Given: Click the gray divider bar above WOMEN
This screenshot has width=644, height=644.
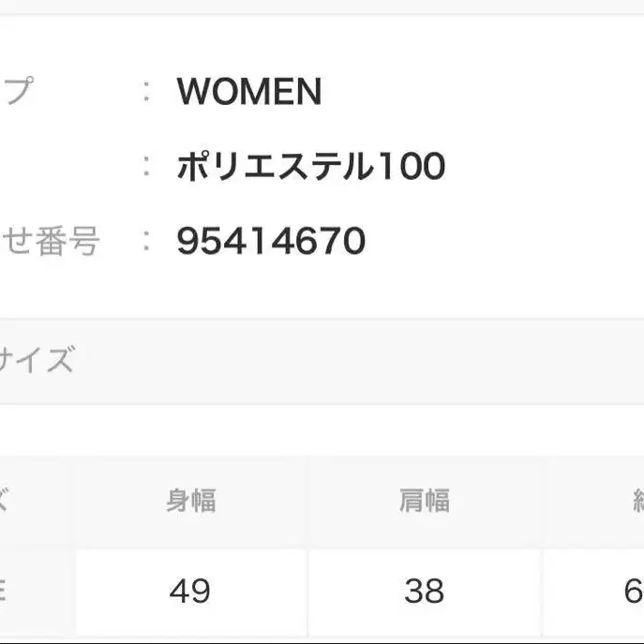Looking at the screenshot, I should 322,7.
